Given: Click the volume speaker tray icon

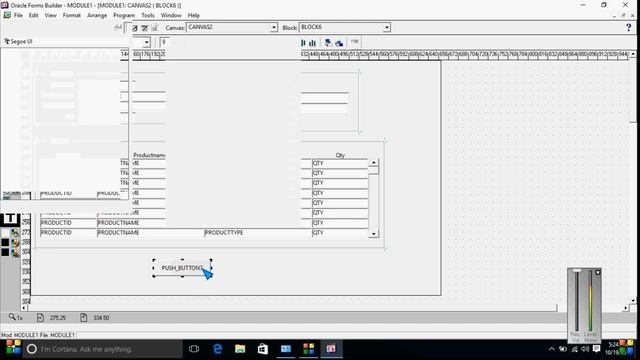Looking at the screenshot, I should (585, 349).
